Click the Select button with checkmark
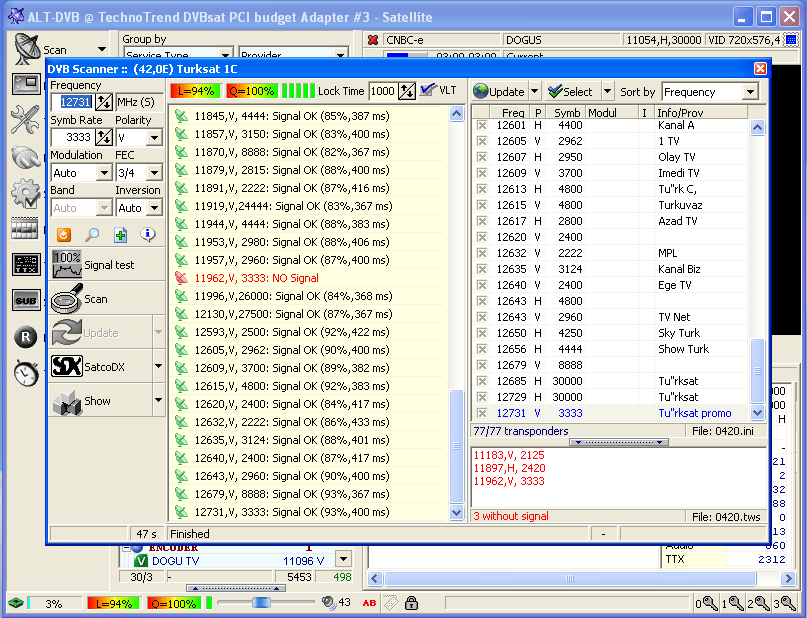Screen dimensions: 807x618 coord(573,91)
